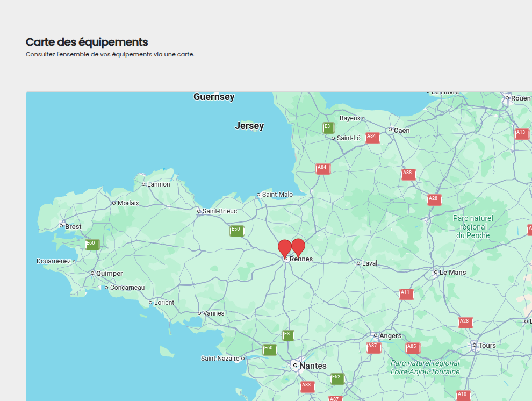Click the E60 shield near Saint-Nazaire
Viewport: 532px width, 401px height.
269,349
